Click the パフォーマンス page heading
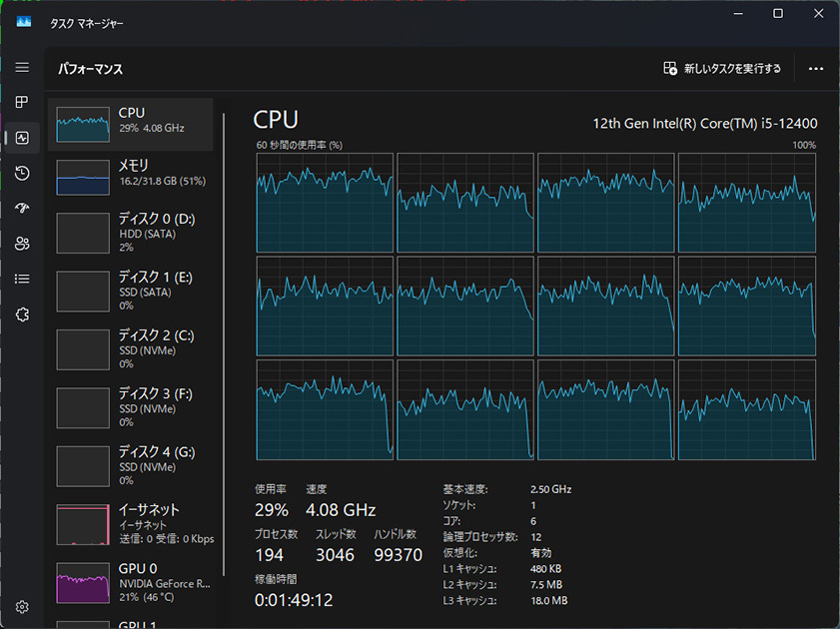 click(x=91, y=69)
